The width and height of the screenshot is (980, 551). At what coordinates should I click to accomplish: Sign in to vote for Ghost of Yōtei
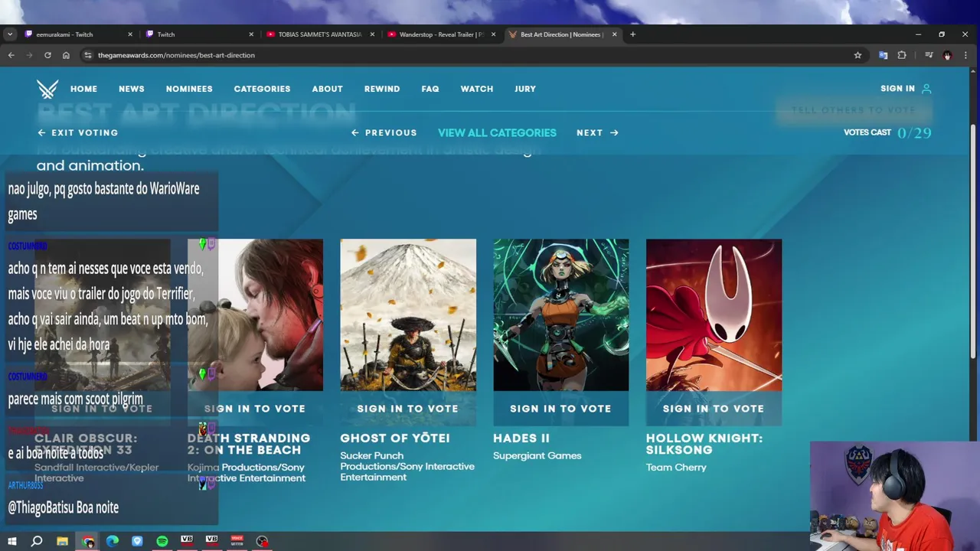tap(408, 409)
